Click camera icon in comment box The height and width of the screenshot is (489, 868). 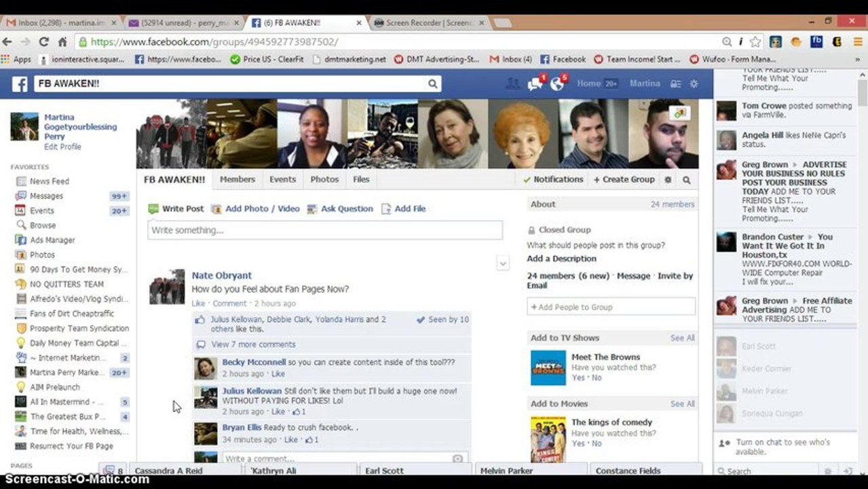[457, 459]
